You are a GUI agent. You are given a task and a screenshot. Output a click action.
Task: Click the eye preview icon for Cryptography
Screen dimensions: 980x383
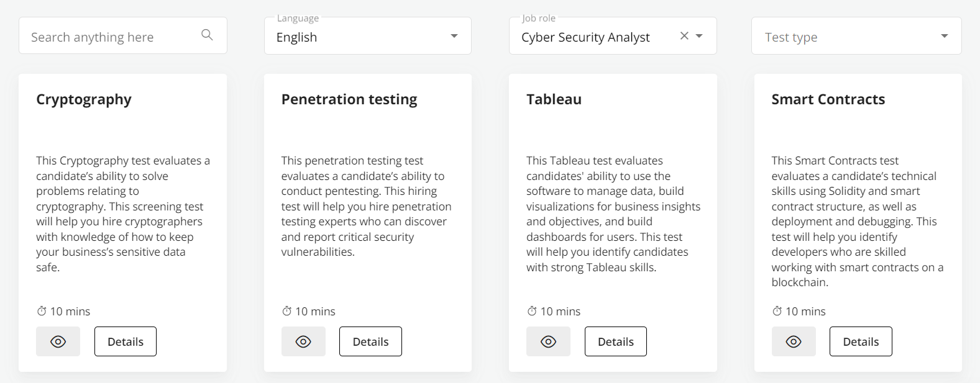click(58, 341)
